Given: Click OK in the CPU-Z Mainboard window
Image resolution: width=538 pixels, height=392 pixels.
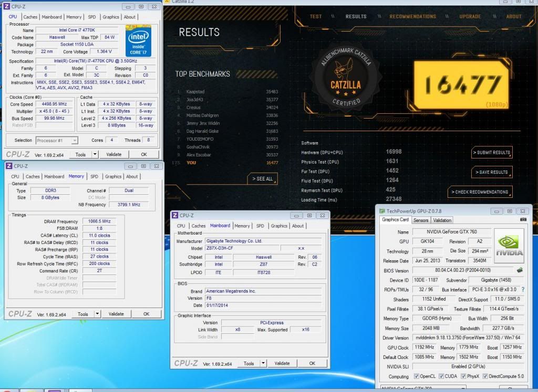Looking at the screenshot, I should [312, 363].
